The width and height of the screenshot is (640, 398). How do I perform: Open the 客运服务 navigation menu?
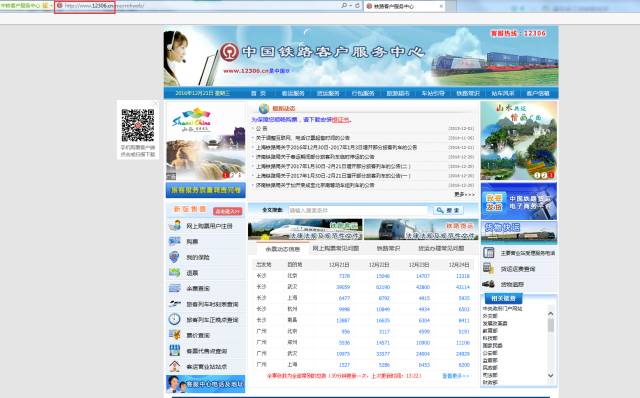coord(293,93)
